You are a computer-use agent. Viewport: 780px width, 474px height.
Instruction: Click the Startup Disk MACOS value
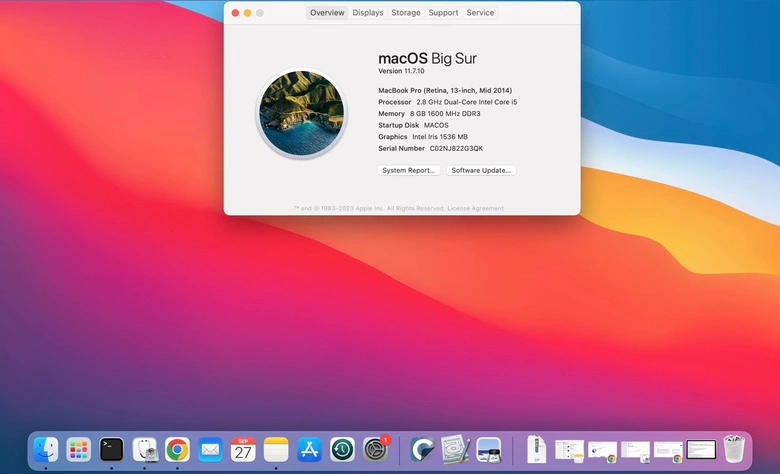[x=436, y=125]
